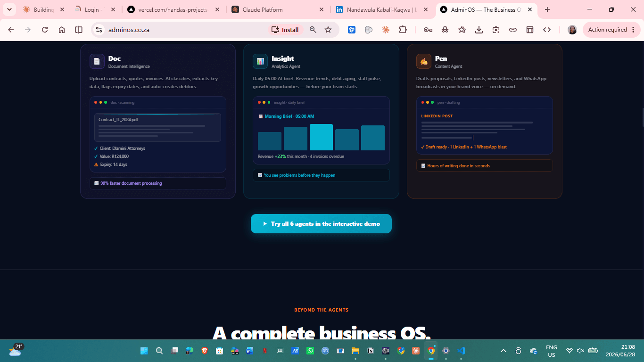The image size is (644, 362).
Task: Open Windows taskbar Search
Action: [x=159, y=351]
